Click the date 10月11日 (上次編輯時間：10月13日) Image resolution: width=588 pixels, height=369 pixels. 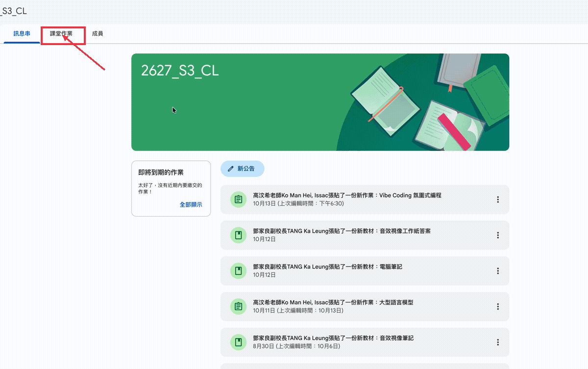[x=298, y=311]
